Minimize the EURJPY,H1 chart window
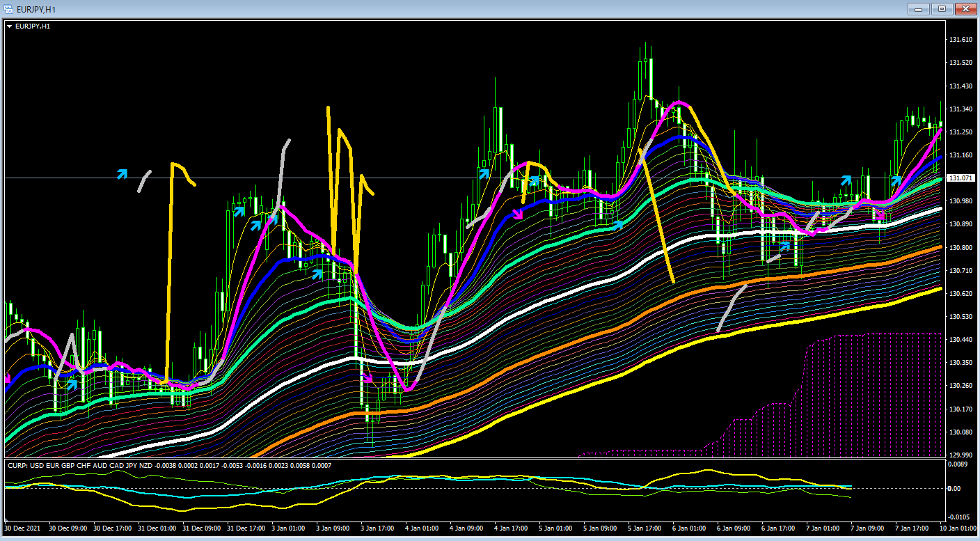Image resolution: width=980 pixels, height=541 pixels. coord(919,8)
